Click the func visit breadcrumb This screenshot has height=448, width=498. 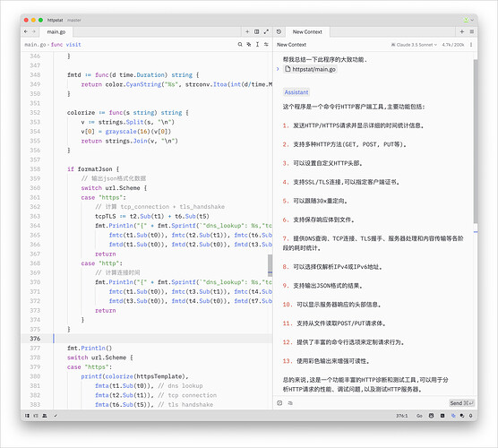click(x=65, y=45)
